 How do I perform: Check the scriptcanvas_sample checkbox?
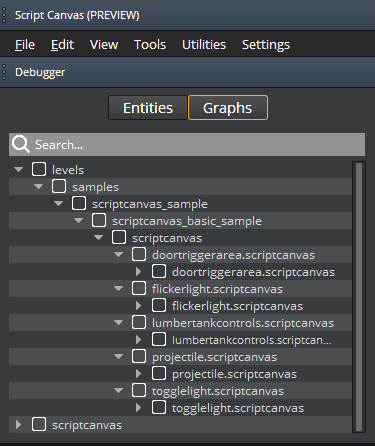coord(79,203)
